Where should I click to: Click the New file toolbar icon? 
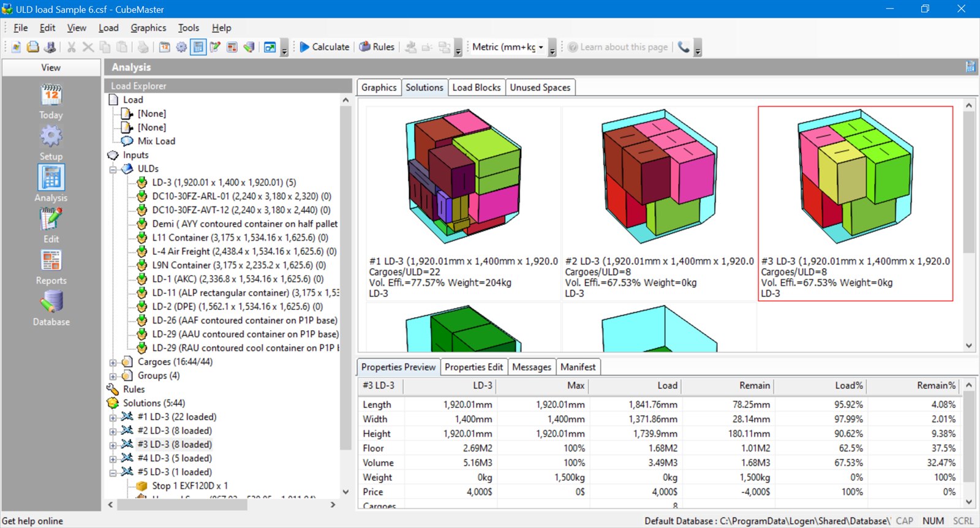(16, 47)
